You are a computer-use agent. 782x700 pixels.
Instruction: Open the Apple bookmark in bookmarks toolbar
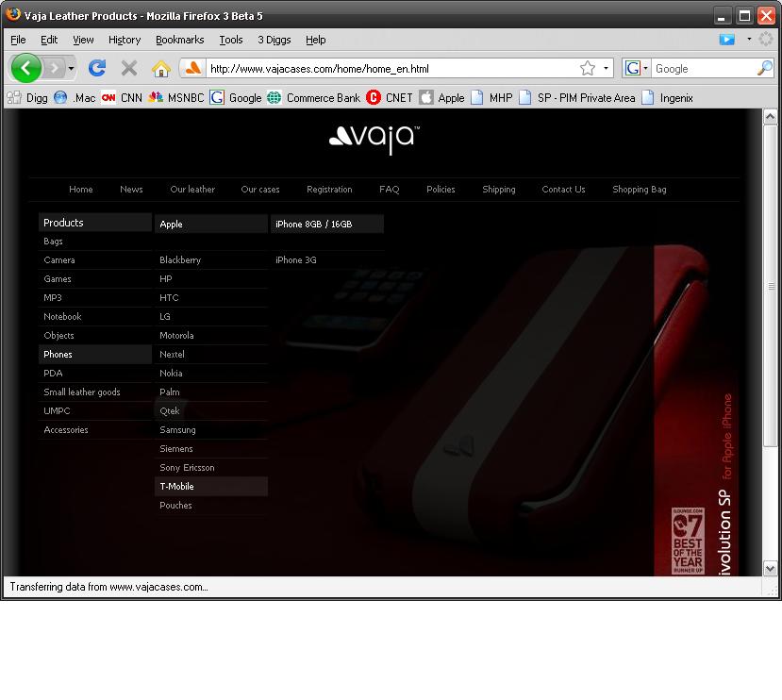pos(441,98)
